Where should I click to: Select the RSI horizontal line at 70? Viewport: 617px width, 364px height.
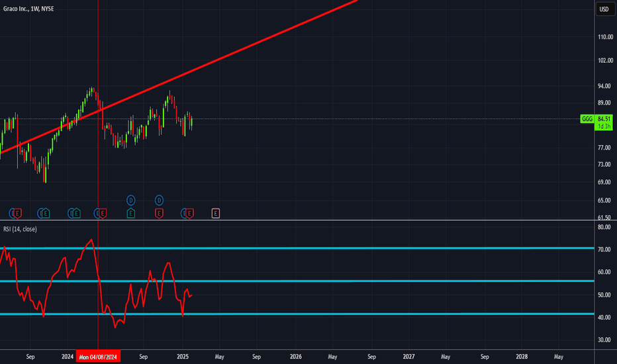coord(297,248)
